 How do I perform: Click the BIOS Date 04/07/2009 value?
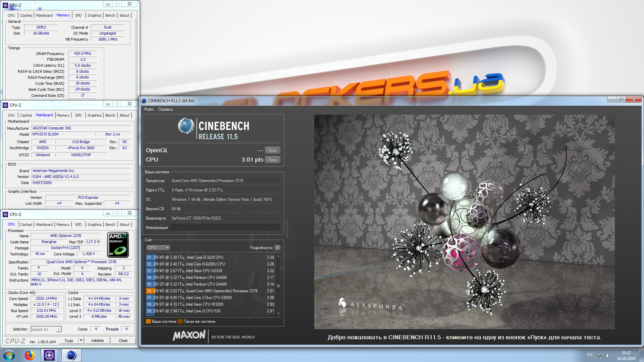tap(81, 183)
